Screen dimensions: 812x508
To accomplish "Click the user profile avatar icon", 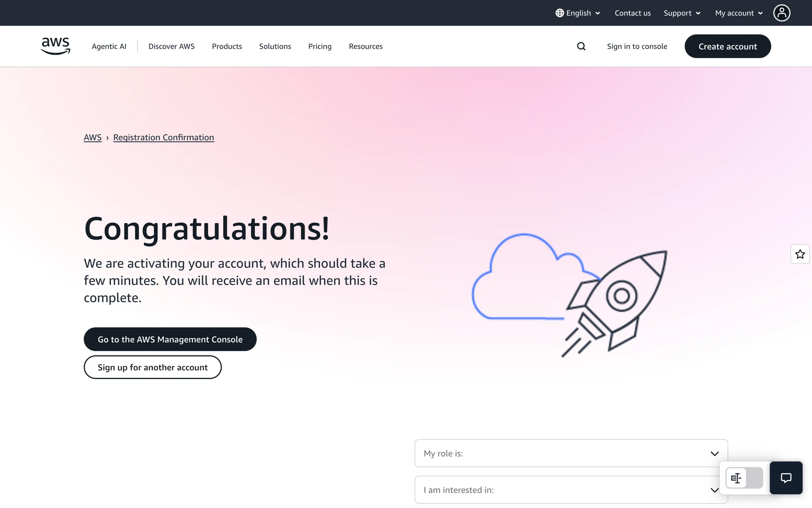I will point(782,13).
